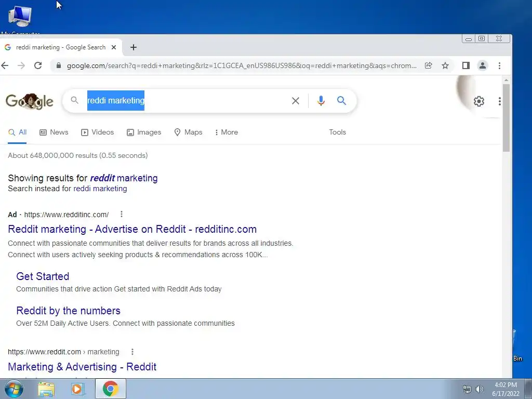Viewport: 532px width, 399px height.
Task: Open the reddit.com result options dots
Action: pos(132,352)
